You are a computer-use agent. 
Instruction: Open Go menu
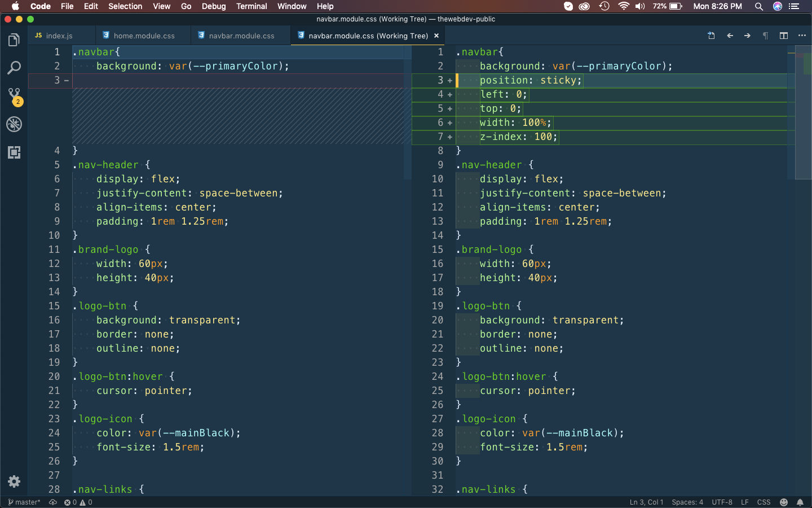click(186, 6)
